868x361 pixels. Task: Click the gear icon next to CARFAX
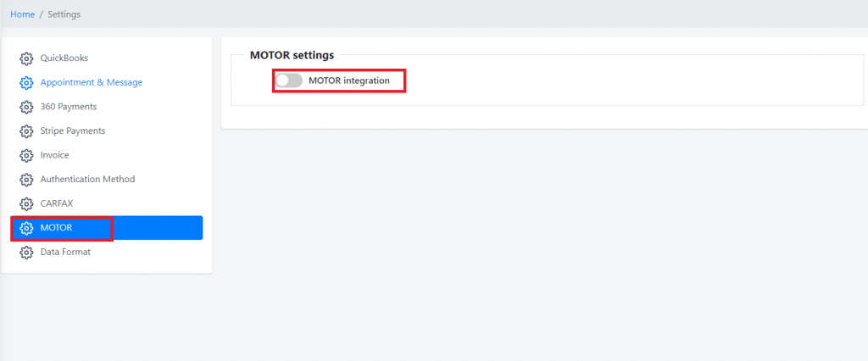coord(26,203)
